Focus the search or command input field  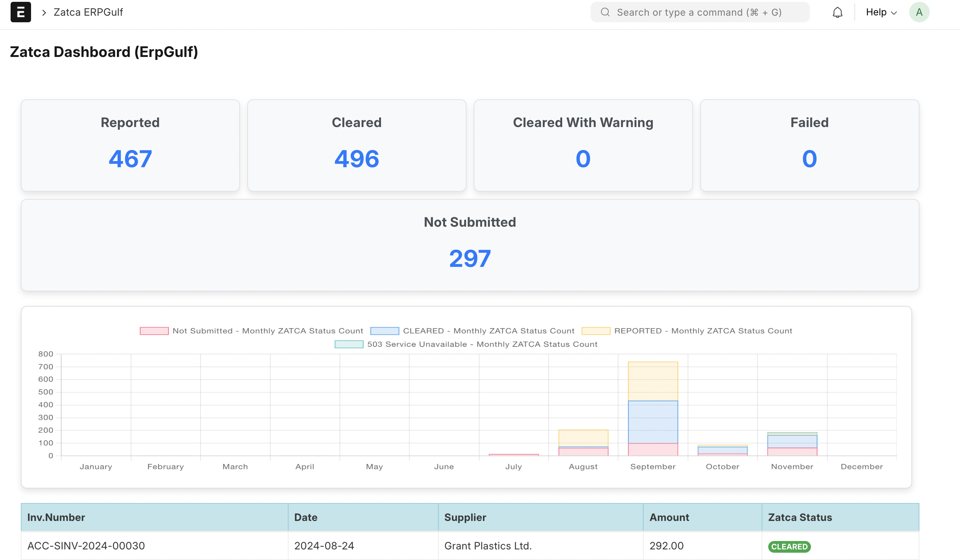700,12
